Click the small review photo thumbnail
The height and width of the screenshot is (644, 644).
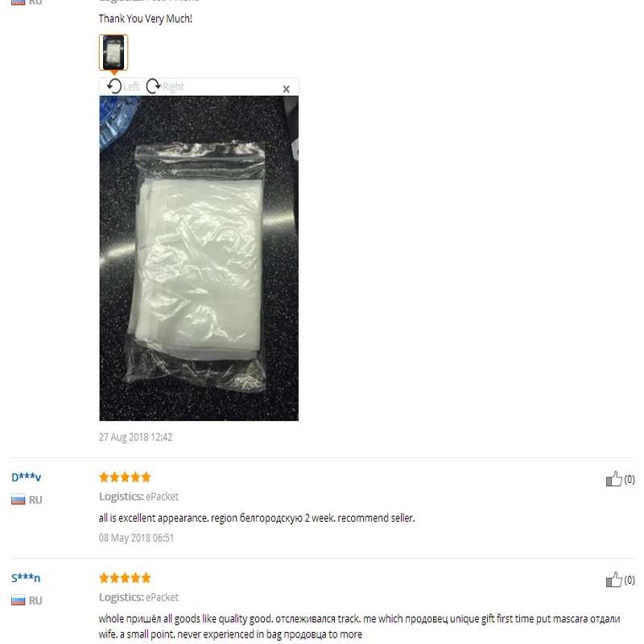(x=114, y=52)
